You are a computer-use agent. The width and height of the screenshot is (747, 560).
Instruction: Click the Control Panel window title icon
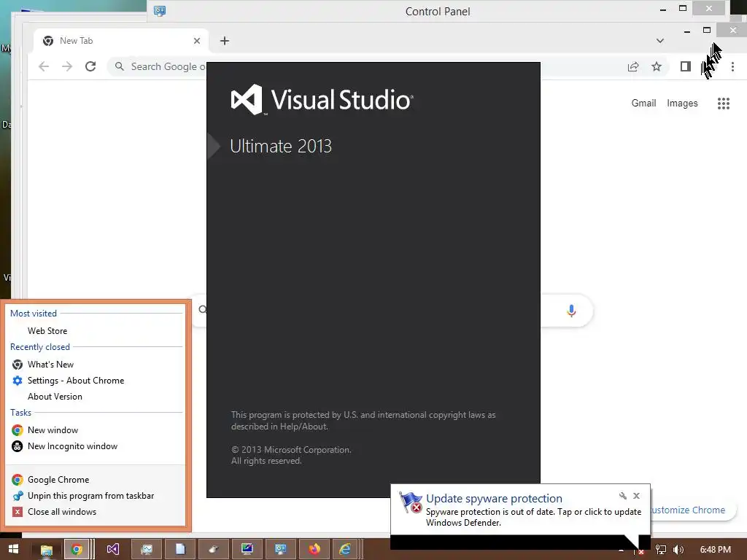[160, 11]
